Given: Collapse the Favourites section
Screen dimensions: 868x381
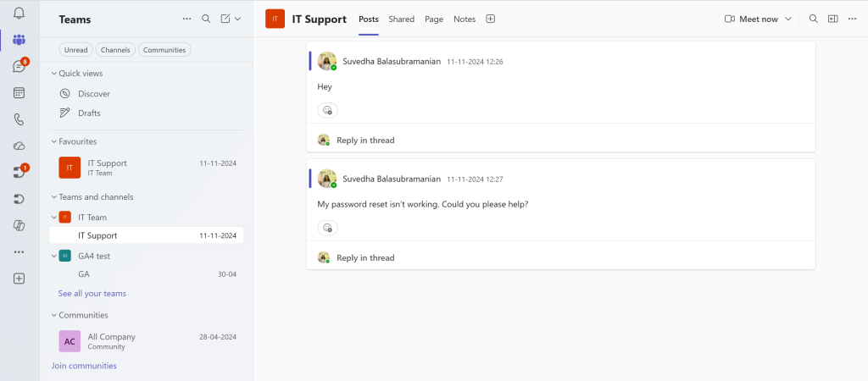Looking at the screenshot, I should (x=54, y=141).
